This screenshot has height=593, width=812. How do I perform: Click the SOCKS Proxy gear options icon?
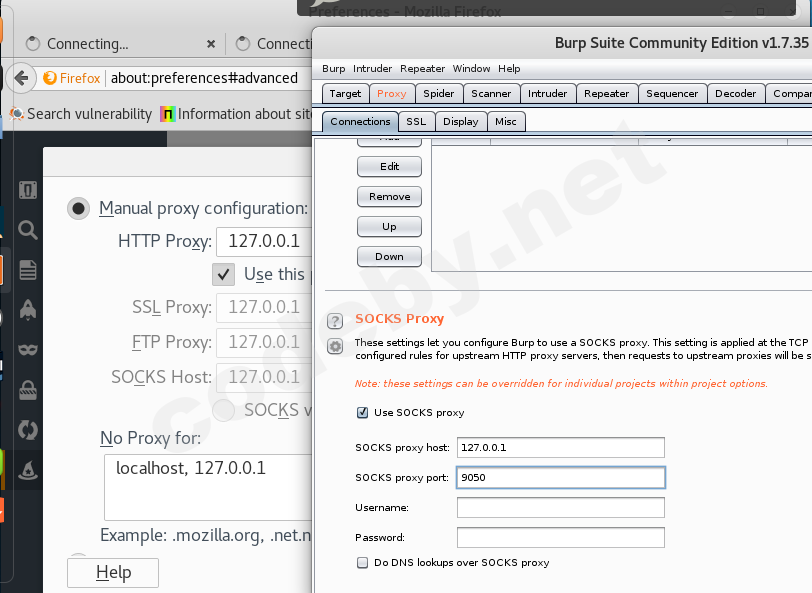coord(335,346)
